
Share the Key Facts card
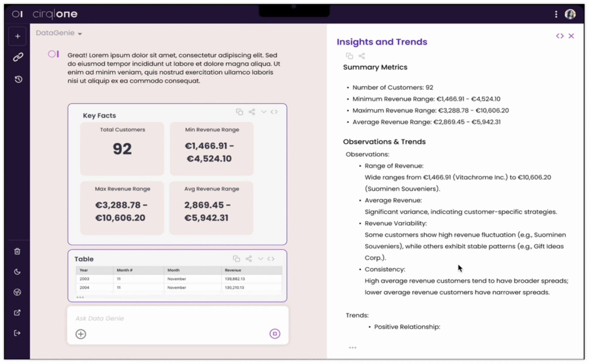[252, 112]
